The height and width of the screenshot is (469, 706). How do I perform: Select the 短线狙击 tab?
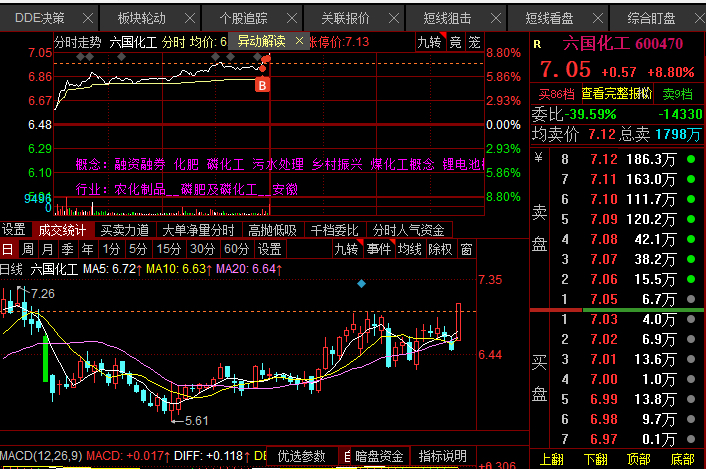tap(447, 18)
